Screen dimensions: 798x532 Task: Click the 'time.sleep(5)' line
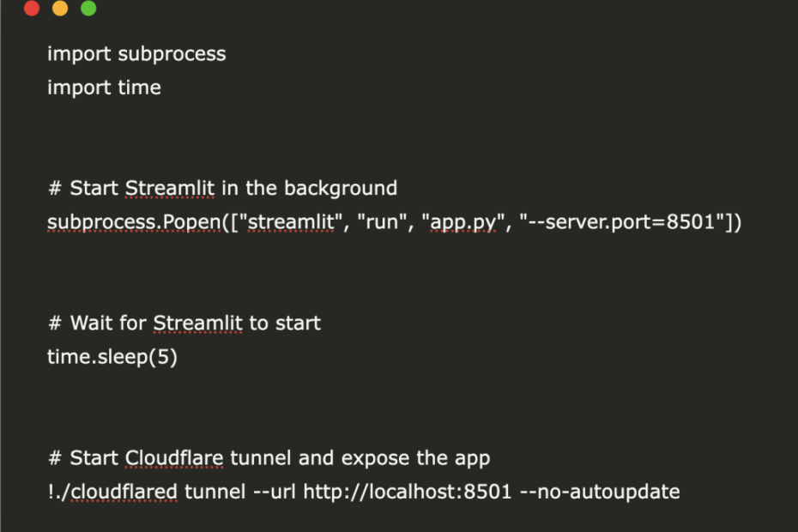tap(112, 357)
